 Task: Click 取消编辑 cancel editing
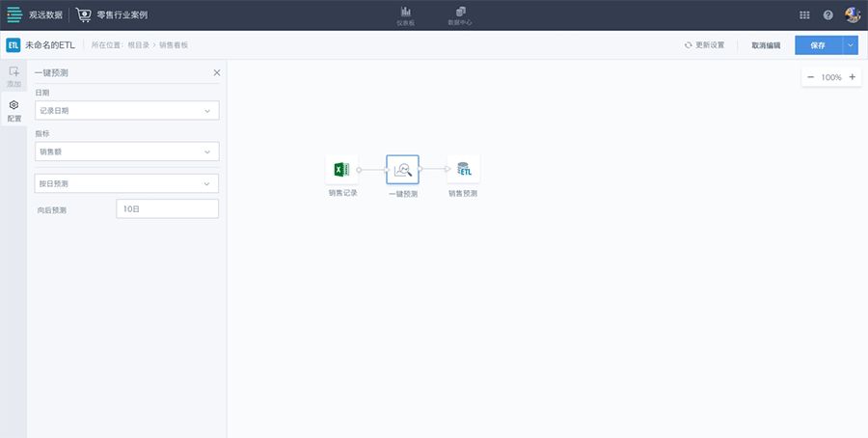click(766, 45)
